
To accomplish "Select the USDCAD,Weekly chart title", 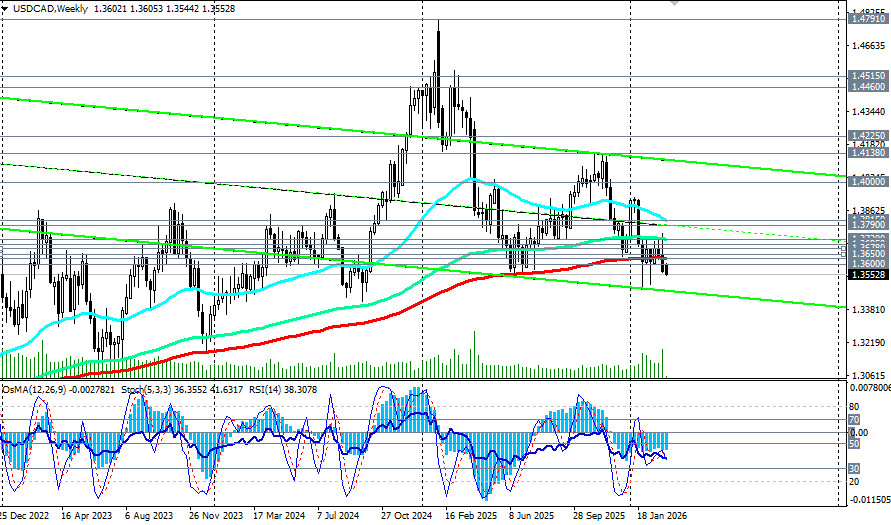I will point(49,9).
